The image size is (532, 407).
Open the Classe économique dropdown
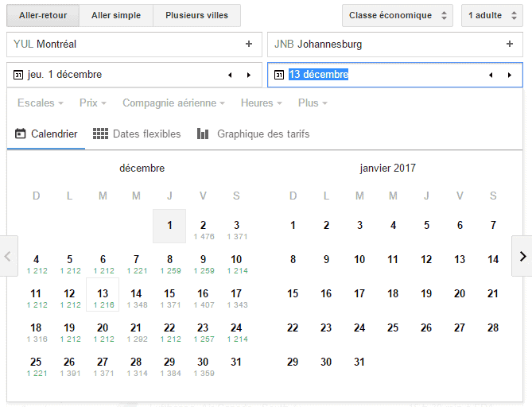(398, 15)
